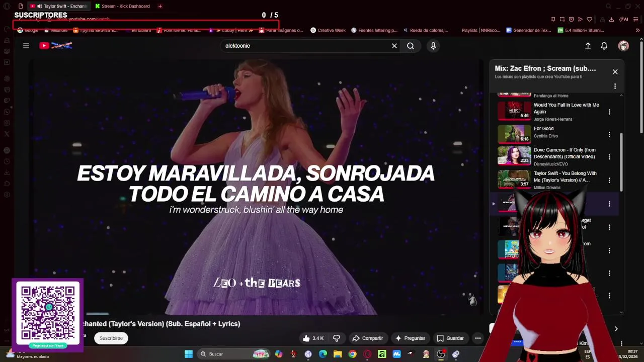Open the Milanote bookmark
The height and width of the screenshot is (362, 644).
[56, 30]
